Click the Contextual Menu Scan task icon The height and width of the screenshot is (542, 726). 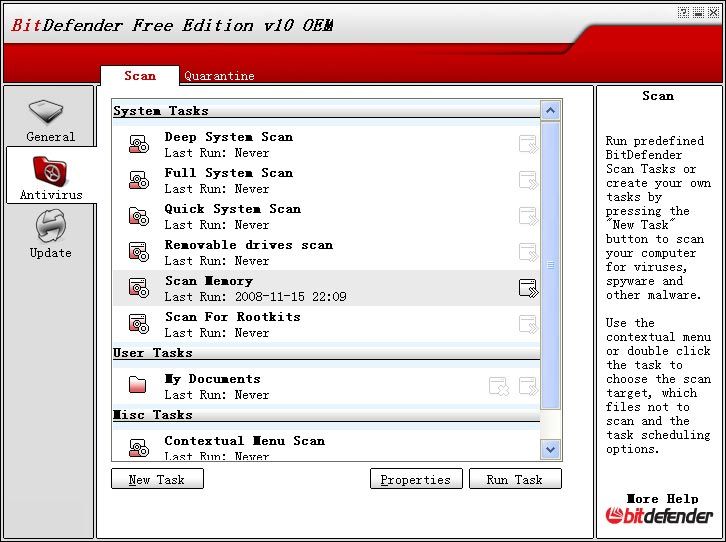tap(138, 448)
